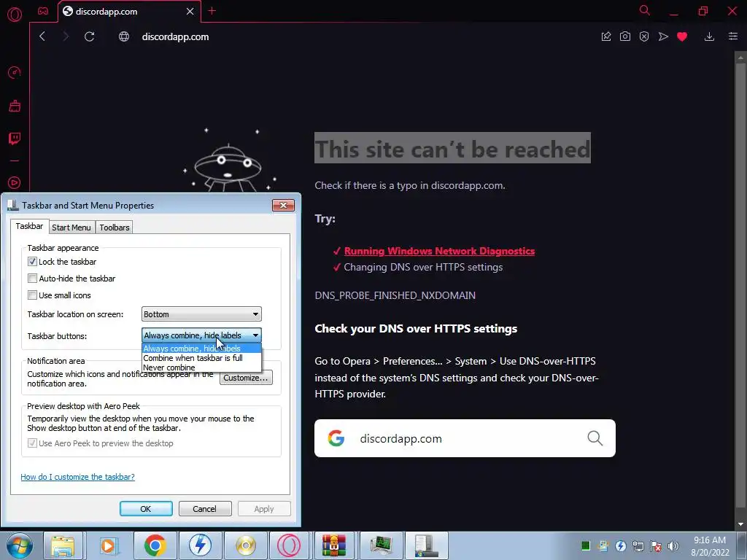Click the Google search box for discordapp.com
Screen dimensions: 747x560
tap(465, 438)
